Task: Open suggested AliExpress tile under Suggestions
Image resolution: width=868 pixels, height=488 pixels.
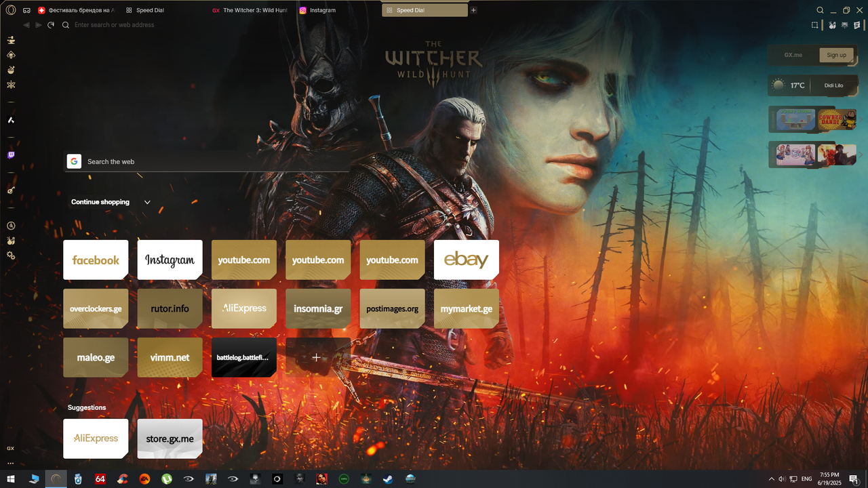Action: point(96,439)
